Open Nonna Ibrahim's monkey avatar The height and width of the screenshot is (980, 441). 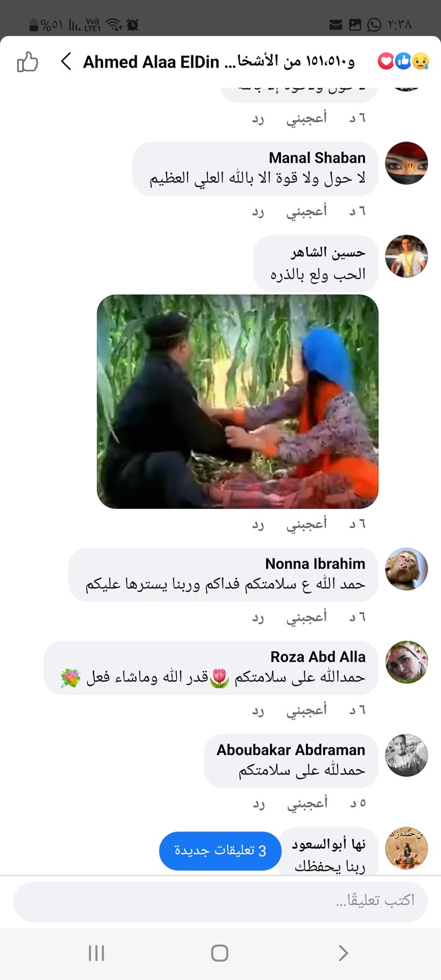[x=406, y=569]
